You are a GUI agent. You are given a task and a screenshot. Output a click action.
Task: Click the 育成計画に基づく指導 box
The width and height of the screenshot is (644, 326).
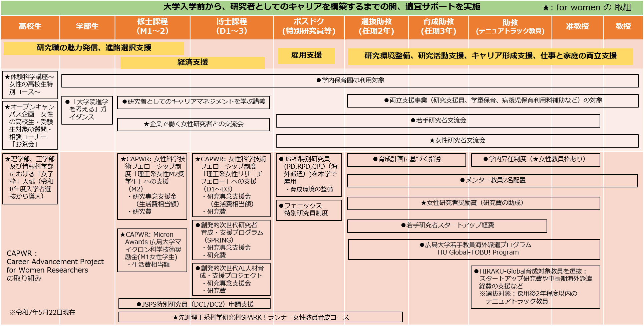[x=406, y=160]
